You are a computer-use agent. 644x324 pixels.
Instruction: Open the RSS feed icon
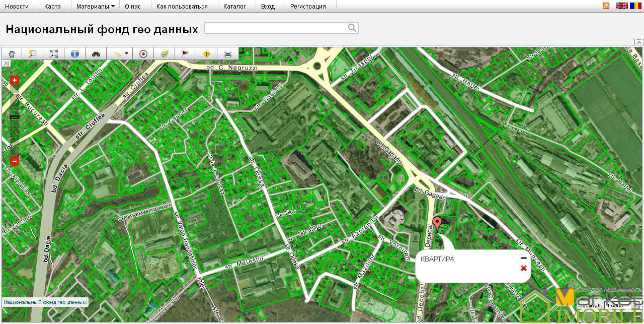point(606,6)
